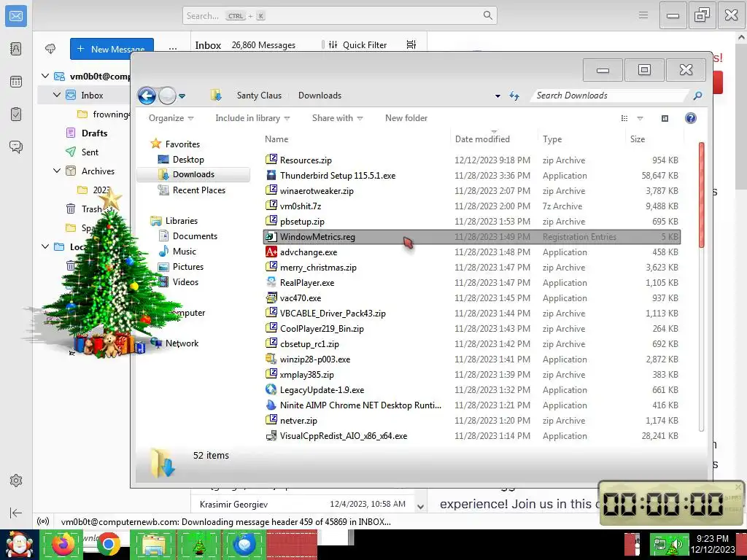This screenshot has height=560, width=747.
Task: Collapse Local Folders tree
Action: point(45,246)
